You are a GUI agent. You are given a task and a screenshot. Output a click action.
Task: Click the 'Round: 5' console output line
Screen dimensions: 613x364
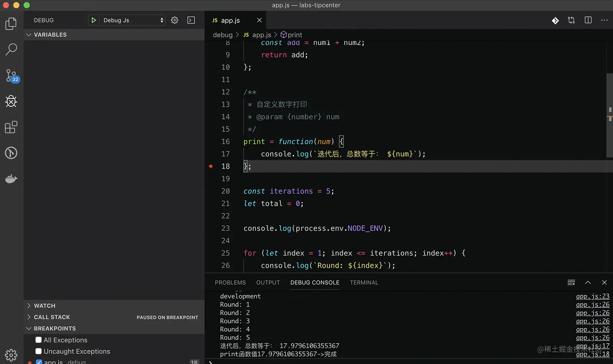coord(235,338)
